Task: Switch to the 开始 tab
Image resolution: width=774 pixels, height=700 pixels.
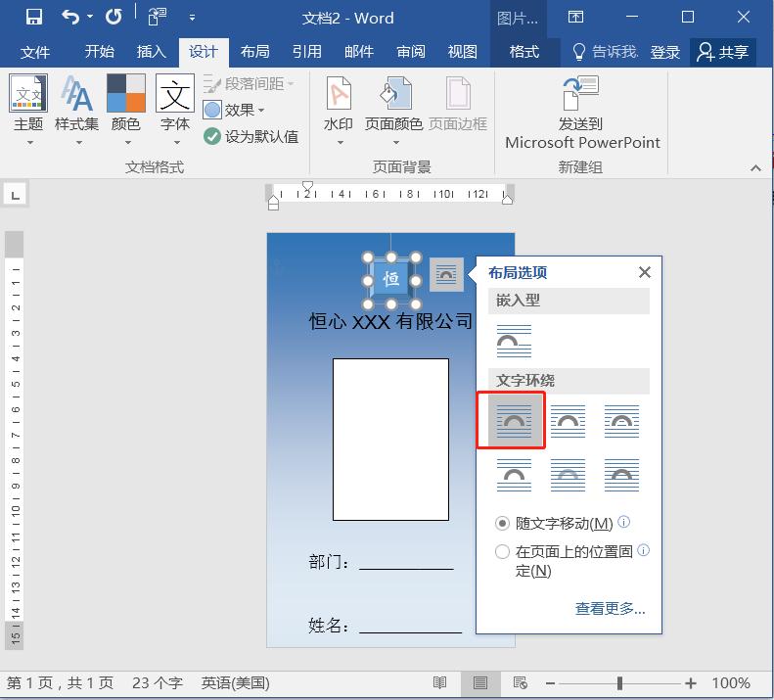Action: point(99,51)
